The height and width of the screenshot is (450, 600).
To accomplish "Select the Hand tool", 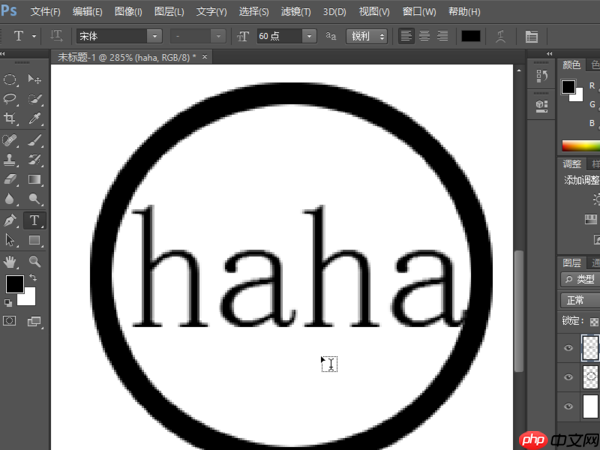I will click(x=10, y=262).
